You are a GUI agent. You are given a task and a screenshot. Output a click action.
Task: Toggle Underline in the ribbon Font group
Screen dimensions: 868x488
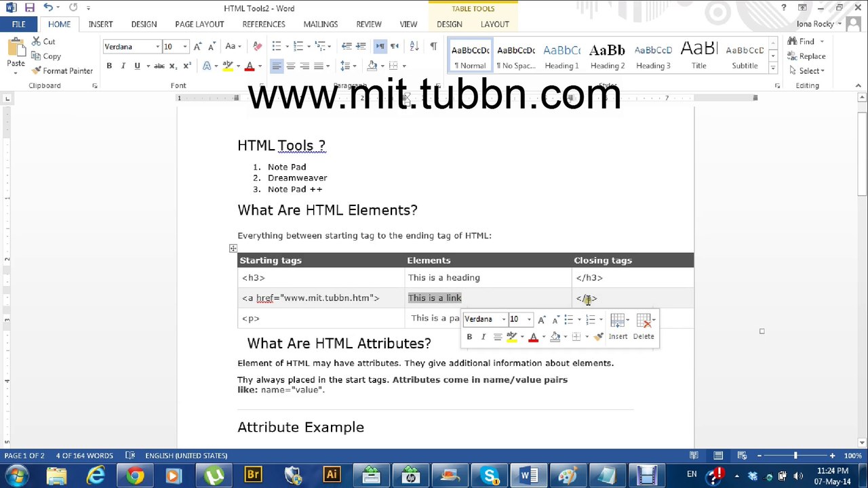pos(137,66)
